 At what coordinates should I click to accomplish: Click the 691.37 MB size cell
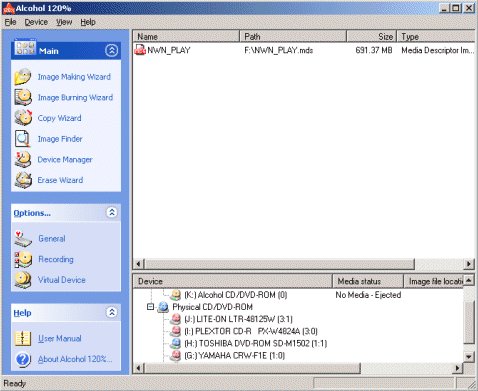(374, 50)
